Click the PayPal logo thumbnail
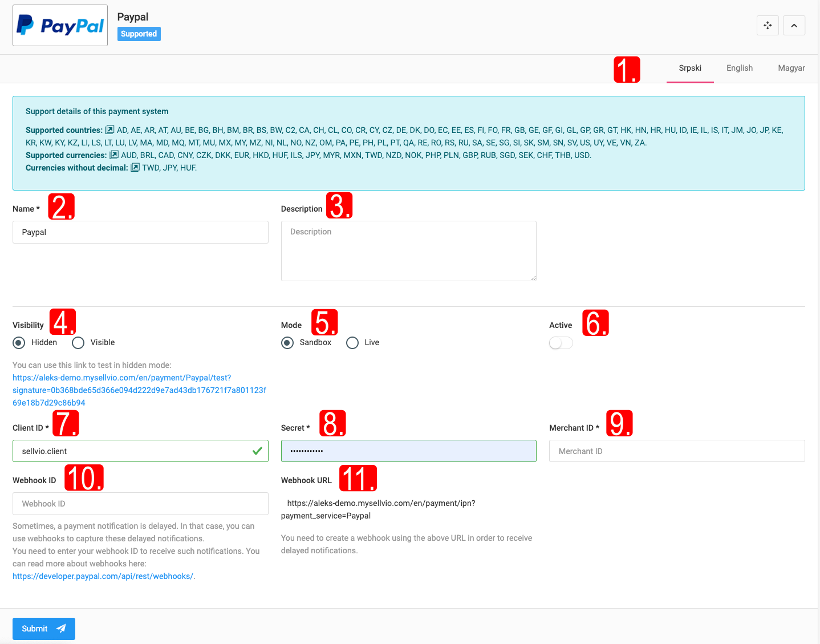 point(60,26)
